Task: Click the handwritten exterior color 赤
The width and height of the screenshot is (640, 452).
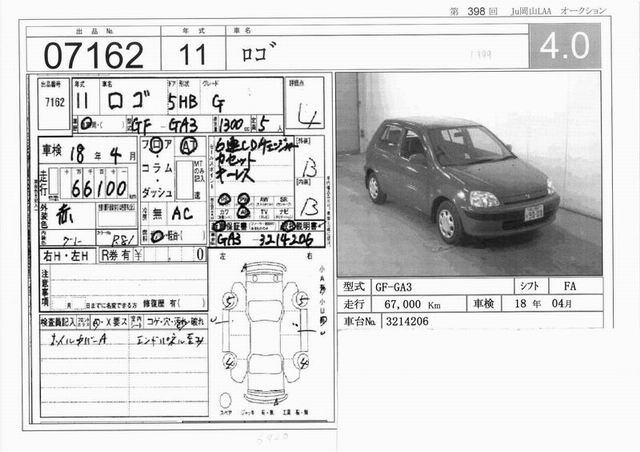Action: click(64, 214)
